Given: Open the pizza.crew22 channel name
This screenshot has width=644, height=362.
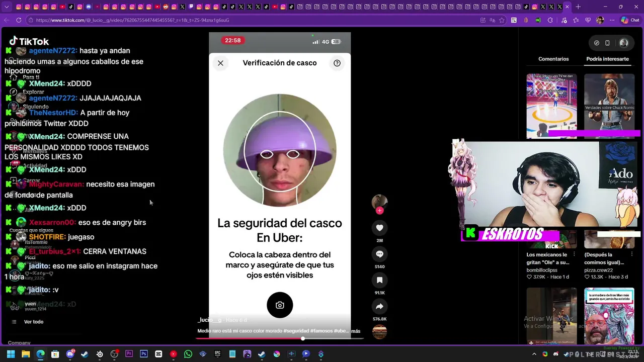Looking at the screenshot, I should pyautogui.click(x=599, y=270).
